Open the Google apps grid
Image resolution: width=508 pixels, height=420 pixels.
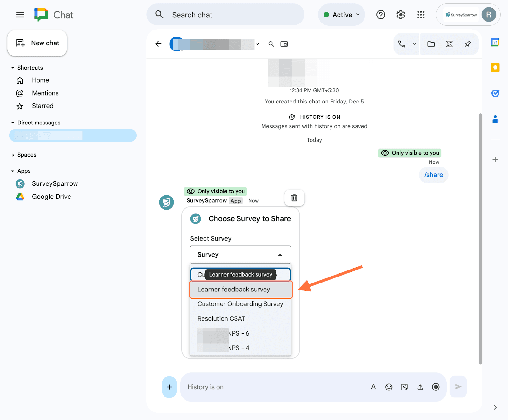tap(421, 15)
